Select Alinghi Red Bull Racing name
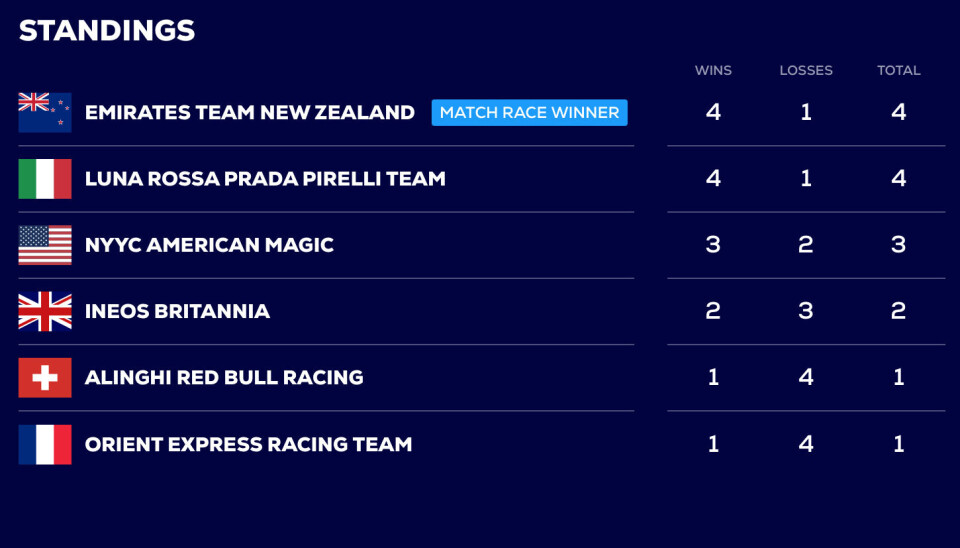The width and height of the screenshot is (960, 548). coord(224,378)
